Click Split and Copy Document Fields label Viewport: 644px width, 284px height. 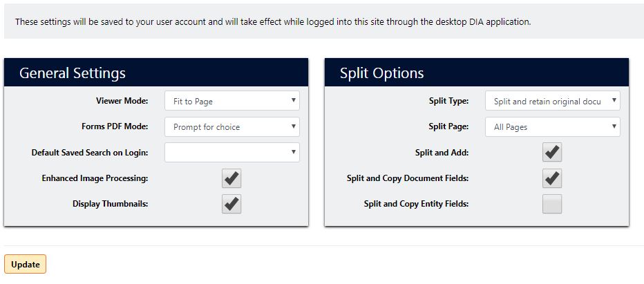[408, 178]
